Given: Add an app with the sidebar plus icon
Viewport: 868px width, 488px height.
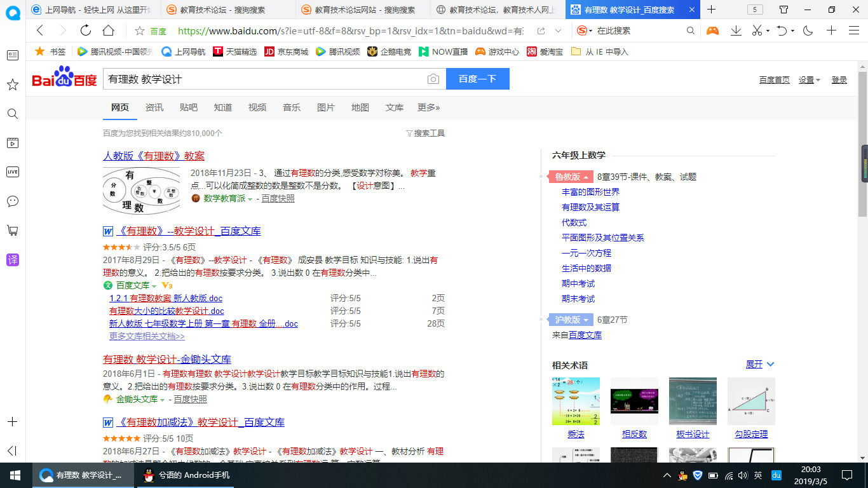Looking at the screenshot, I should click(x=12, y=422).
